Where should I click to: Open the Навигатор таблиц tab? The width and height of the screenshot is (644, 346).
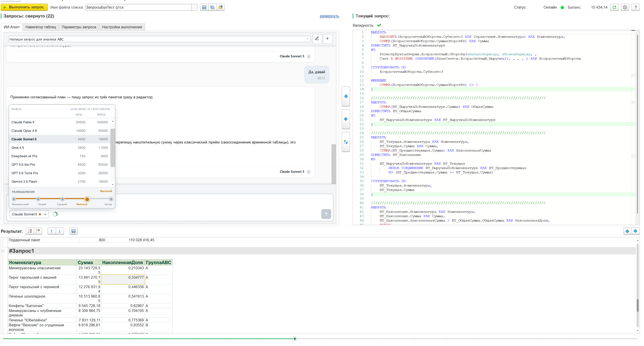coord(41,27)
